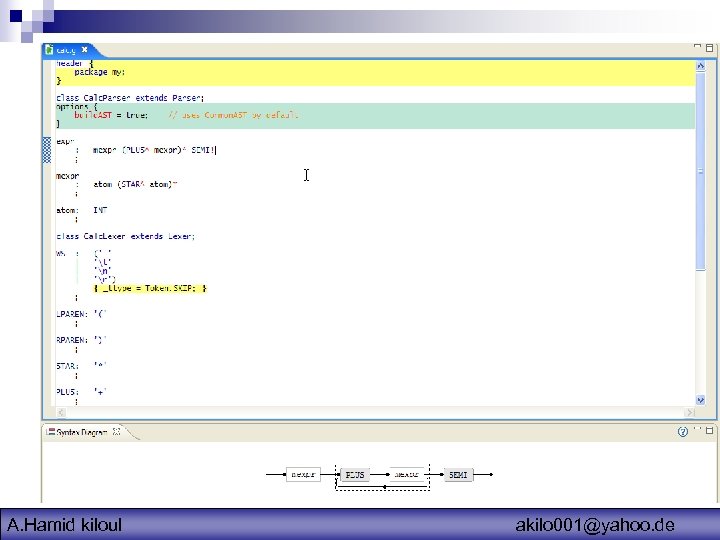
Task: Click the 'atom (STAR^ atom)*' line
Action: coord(135,185)
